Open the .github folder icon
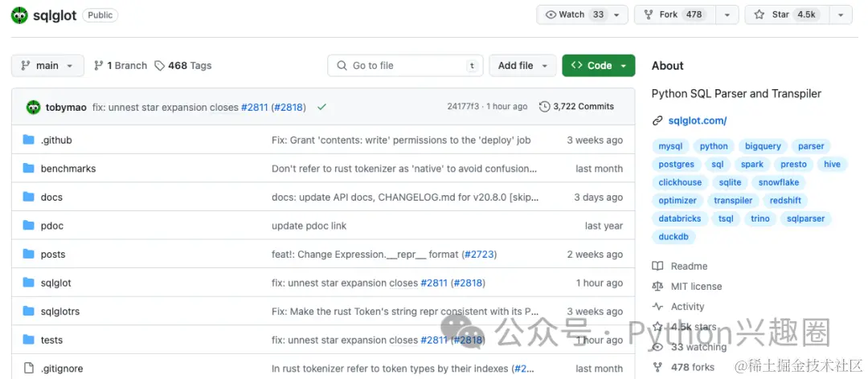Image resolution: width=868 pixels, height=379 pixels. click(x=29, y=140)
